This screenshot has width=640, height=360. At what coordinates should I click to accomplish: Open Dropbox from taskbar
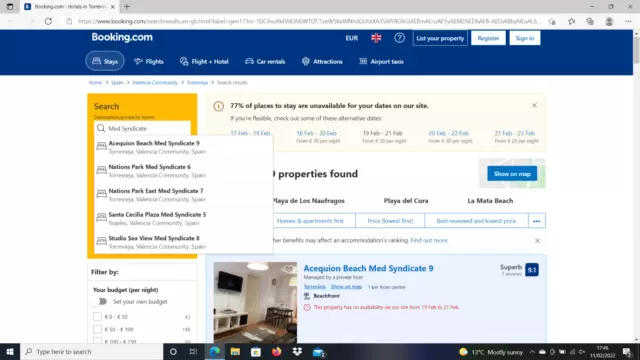pyautogui.click(x=297, y=351)
